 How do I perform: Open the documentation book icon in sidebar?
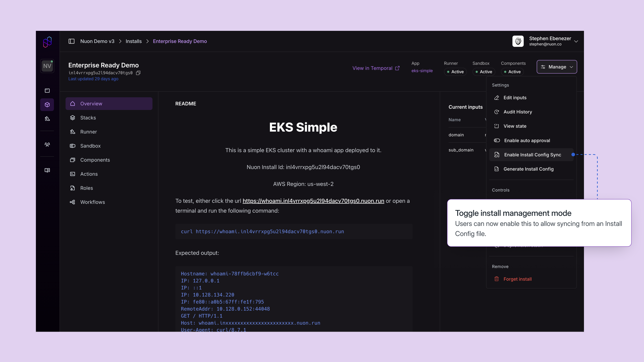tap(47, 170)
